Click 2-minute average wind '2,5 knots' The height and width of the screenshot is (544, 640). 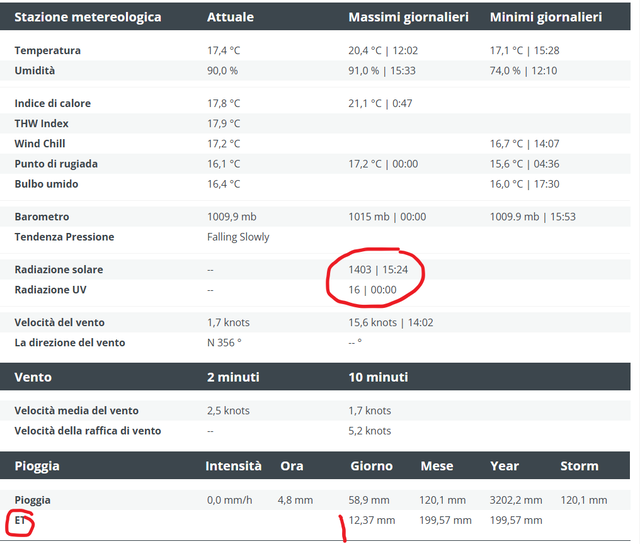pos(228,411)
